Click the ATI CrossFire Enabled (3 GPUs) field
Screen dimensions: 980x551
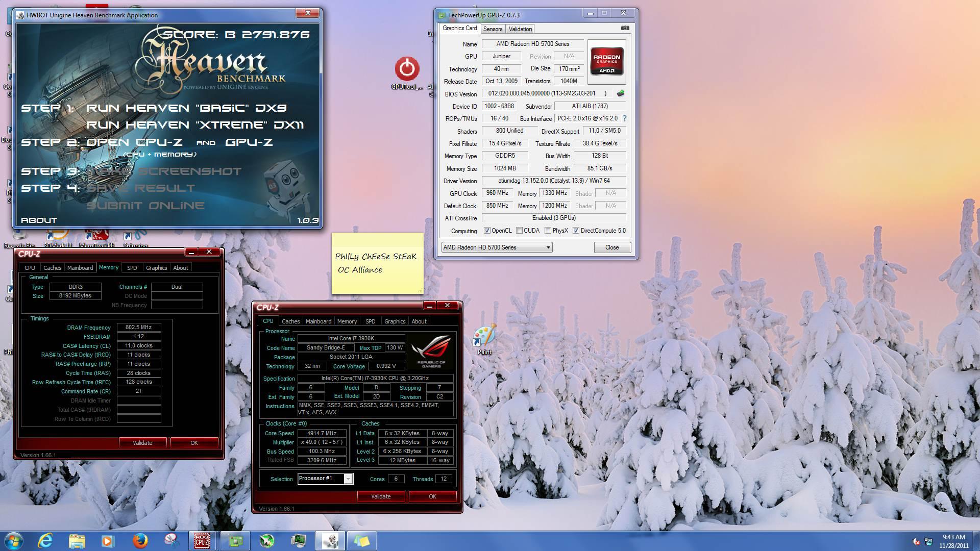(x=554, y=218)
